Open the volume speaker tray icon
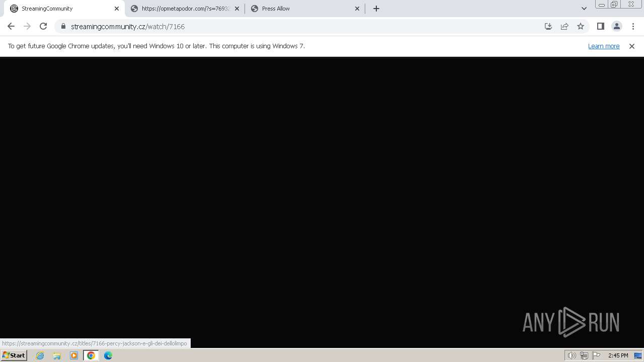 point(572,355)
